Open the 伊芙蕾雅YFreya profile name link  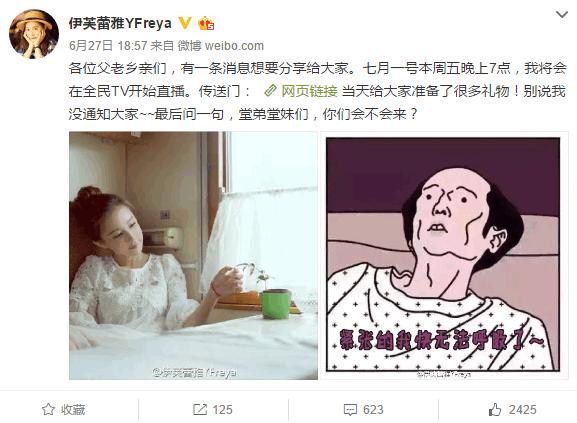click(x=120, y=24)
